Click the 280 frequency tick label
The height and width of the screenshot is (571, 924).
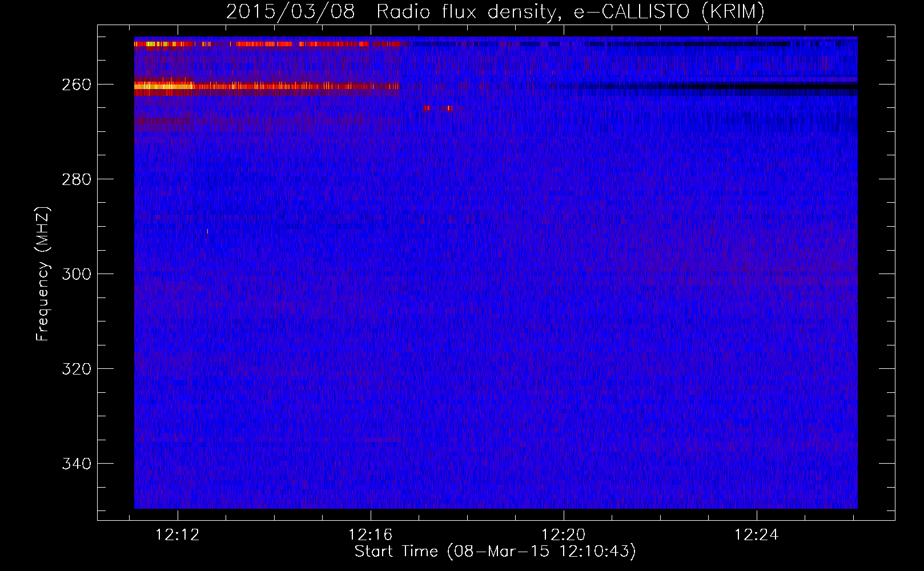coord(77,179)
